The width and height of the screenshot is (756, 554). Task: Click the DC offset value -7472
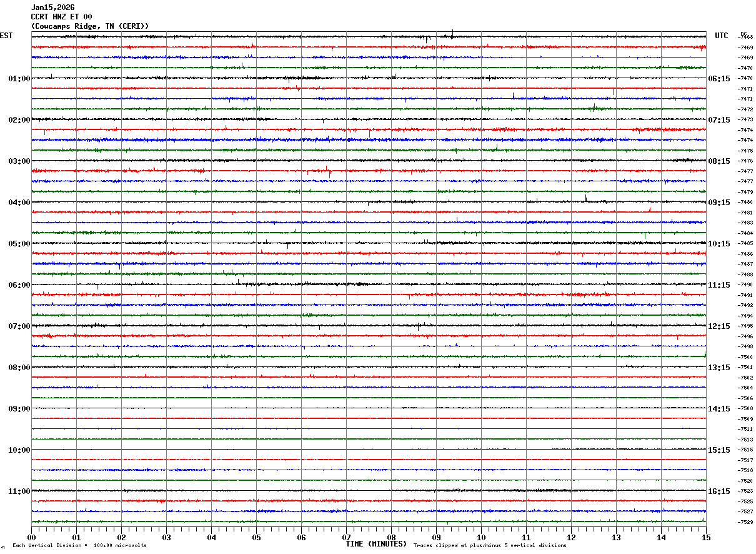[745, 109]
